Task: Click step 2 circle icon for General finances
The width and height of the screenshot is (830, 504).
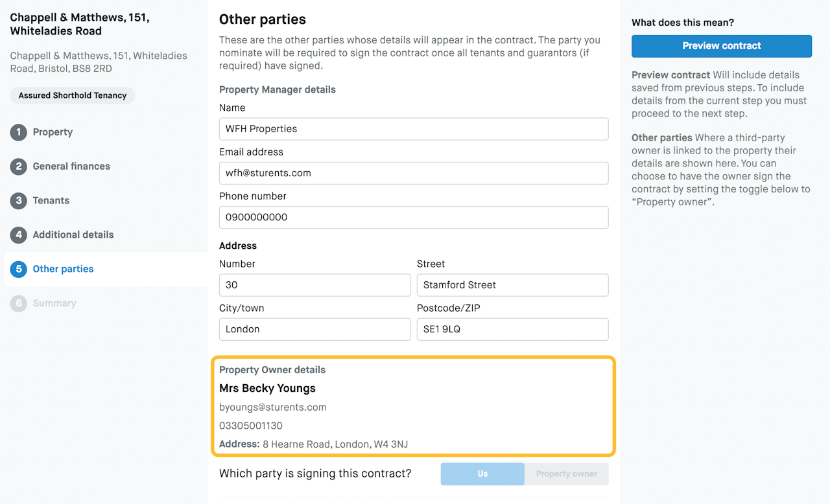Action: 18,166
